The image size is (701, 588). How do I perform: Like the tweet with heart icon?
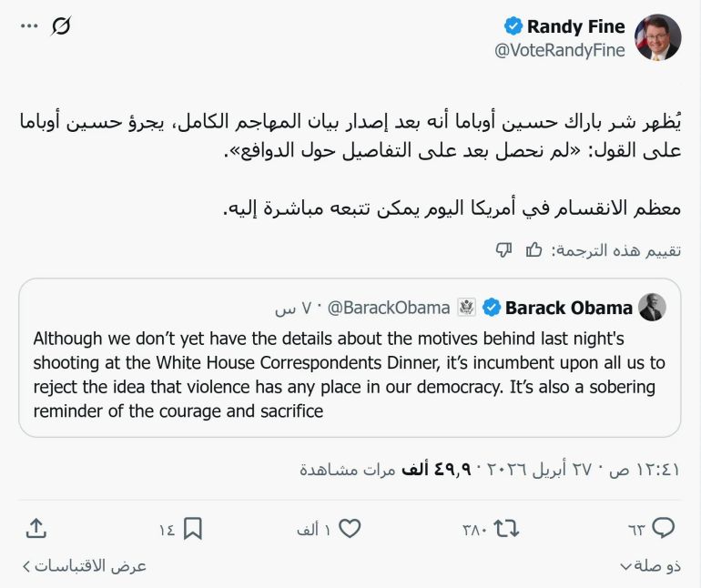(x=350, y=528)
